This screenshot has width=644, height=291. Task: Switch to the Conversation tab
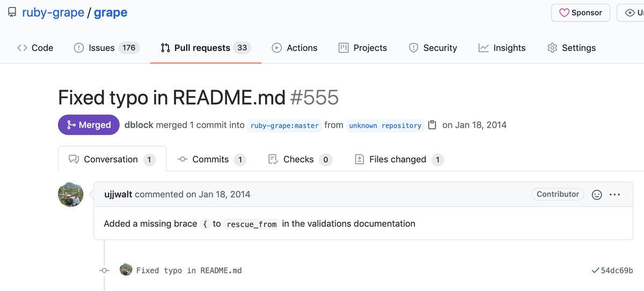[112, 159]
